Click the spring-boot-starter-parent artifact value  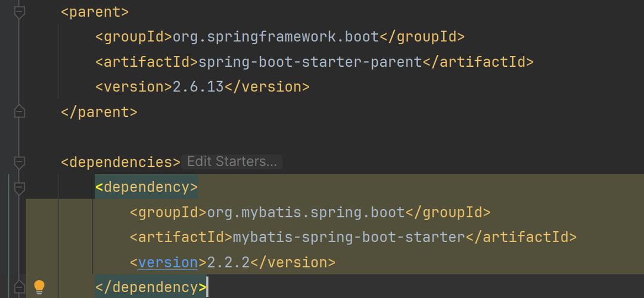pyautogui.click(x=310, y=62)
